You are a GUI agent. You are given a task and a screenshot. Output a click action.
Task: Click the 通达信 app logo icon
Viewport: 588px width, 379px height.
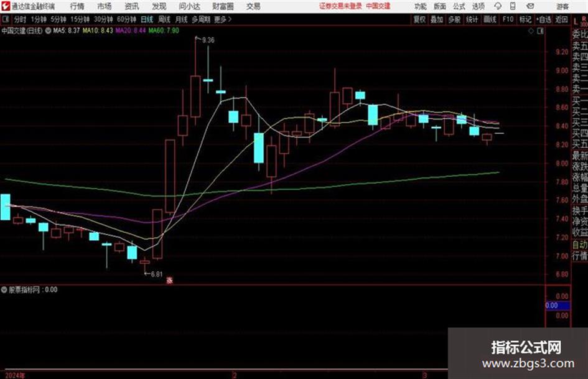tap(5, 6)
